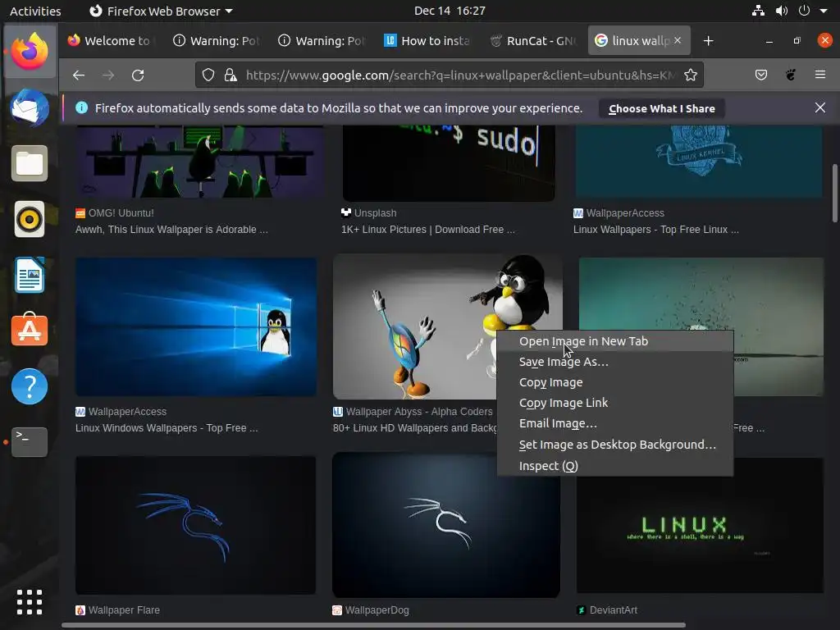Open Ubuntu Software store from dock

pos(30,330)
